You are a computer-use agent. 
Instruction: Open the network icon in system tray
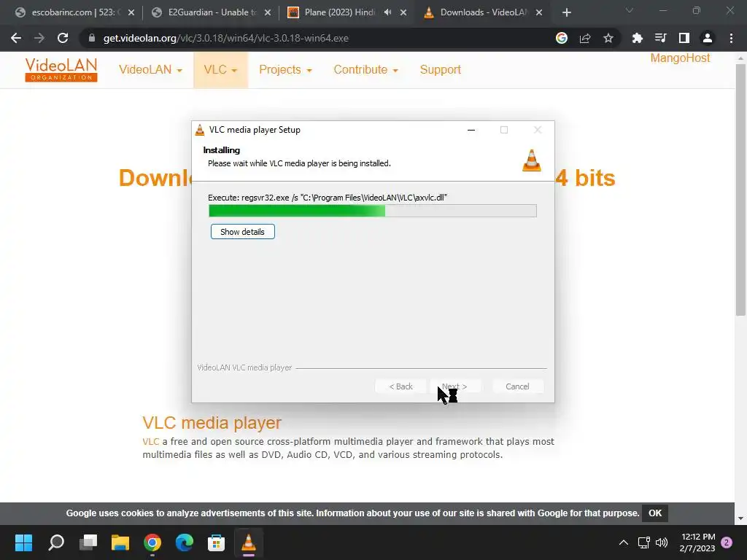[x=644, y=542]
